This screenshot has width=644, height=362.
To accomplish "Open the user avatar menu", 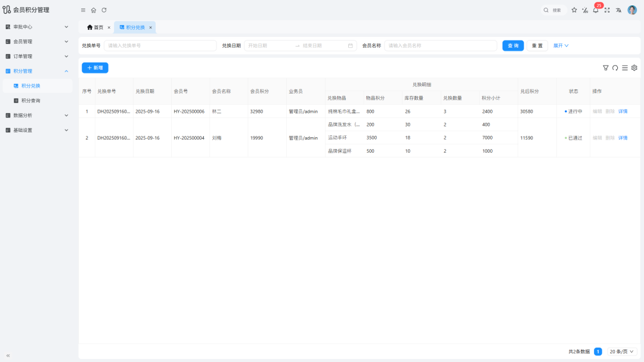I will click(632, 10).
